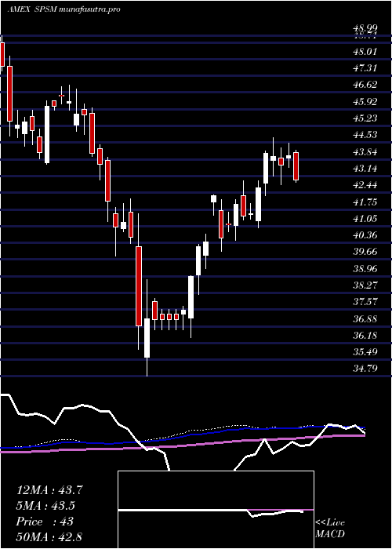Click the 36.88 price axis label

365,318
